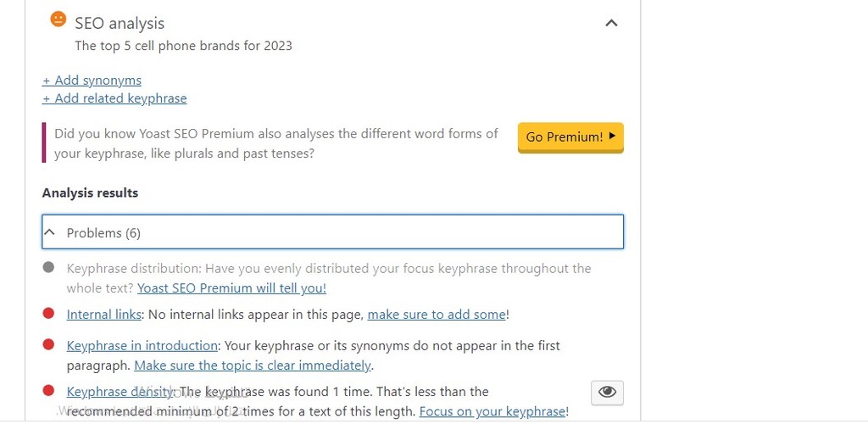Collapse the Problems (6) section
This screenshot has width=868, height=424.
click(x=332, y=232)
